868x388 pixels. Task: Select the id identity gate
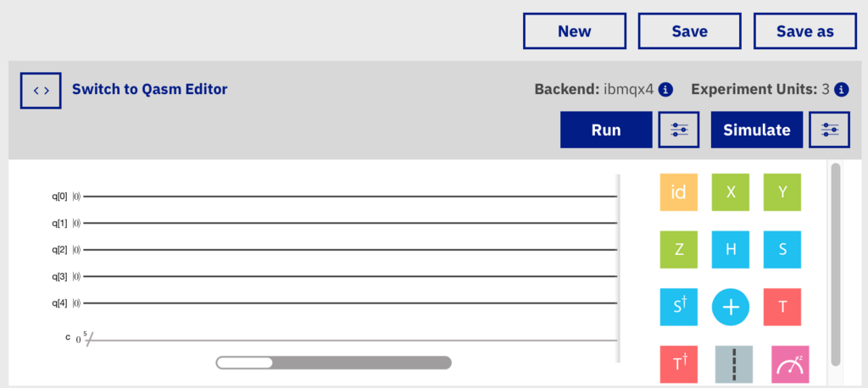click(678, 192)
